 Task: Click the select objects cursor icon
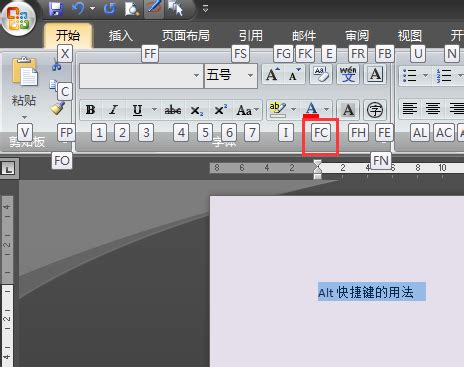point(175,9)
